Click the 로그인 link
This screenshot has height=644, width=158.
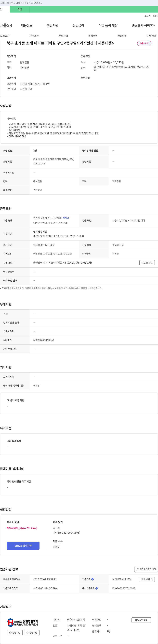click(147, 16)
